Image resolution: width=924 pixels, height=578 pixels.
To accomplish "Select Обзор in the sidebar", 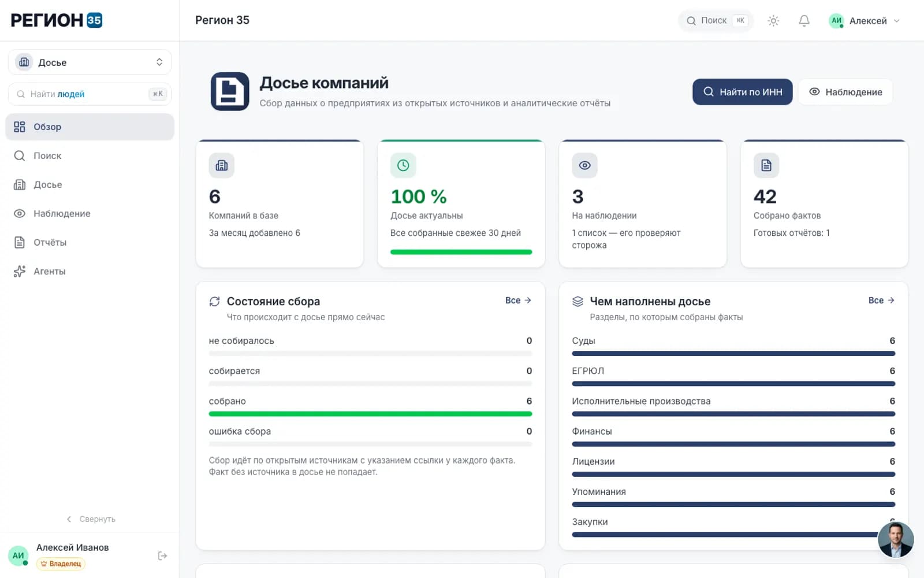I will [x=90, y=127].
